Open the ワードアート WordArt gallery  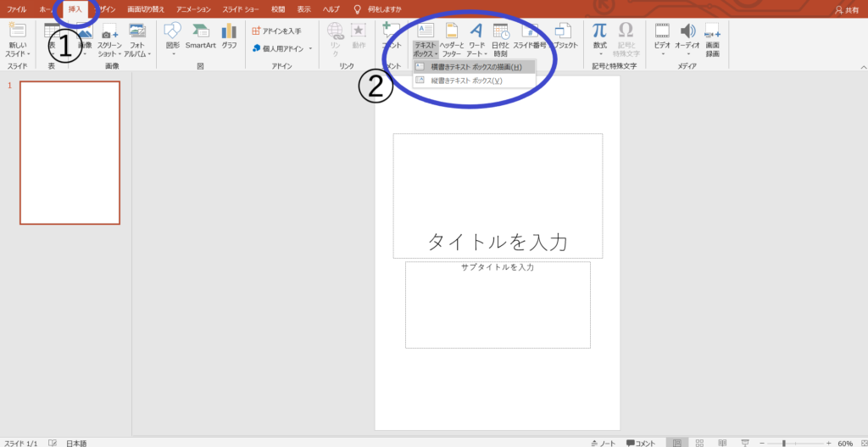pos(476,41)
